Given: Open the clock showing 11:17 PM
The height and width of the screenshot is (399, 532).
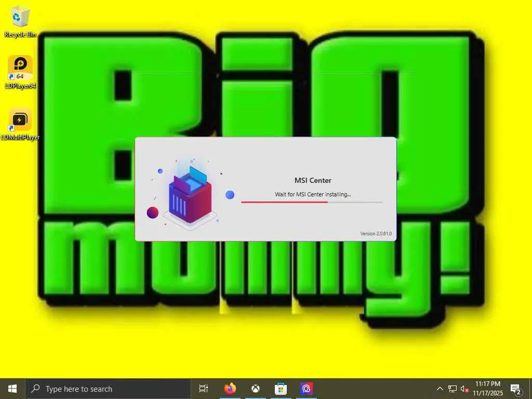Looking at the screenshot, I should 487,389.
